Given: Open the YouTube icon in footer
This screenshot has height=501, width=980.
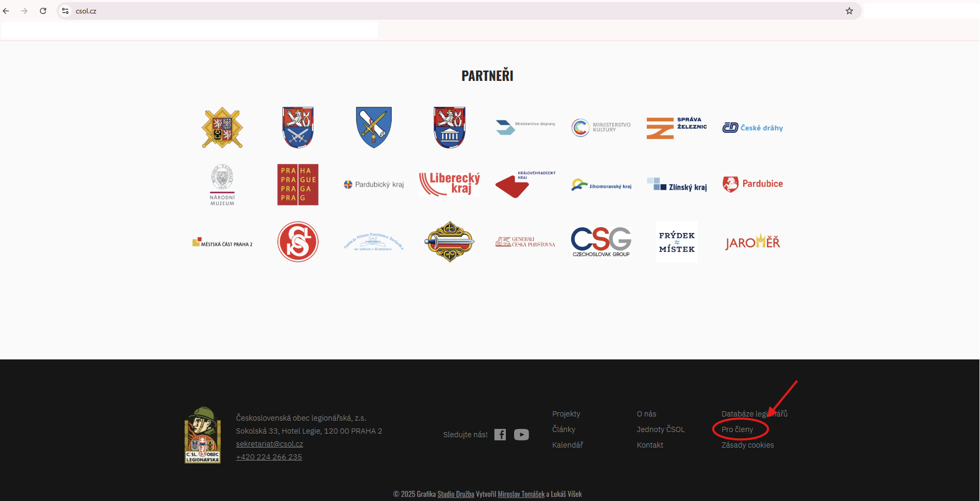Looking at the screenshot, I should (x=521, y=435).
